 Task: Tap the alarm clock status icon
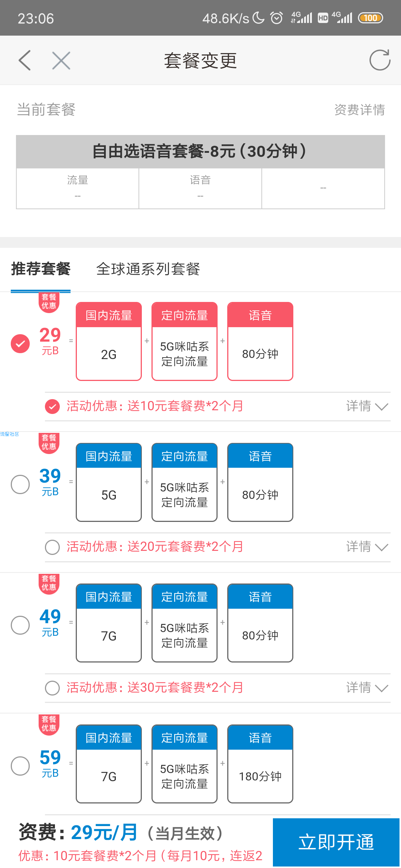pyautogui.click(x=277, y=18)
